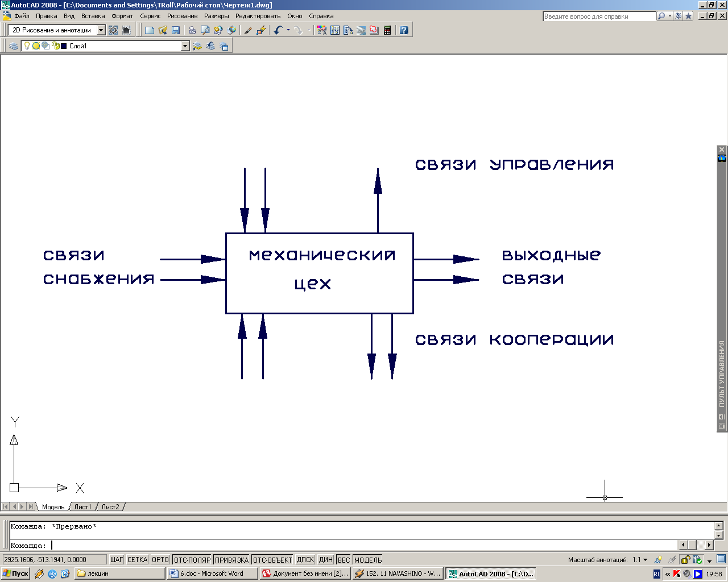728x582 pixels.
Task: Open the undo history dropdown arrow
Action: [288, 30]
